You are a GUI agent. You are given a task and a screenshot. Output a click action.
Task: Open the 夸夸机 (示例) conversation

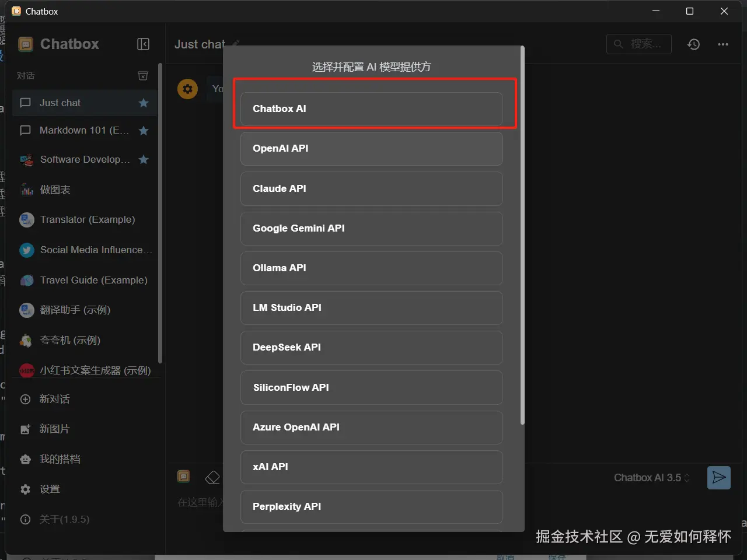click(x=85, y=340)
